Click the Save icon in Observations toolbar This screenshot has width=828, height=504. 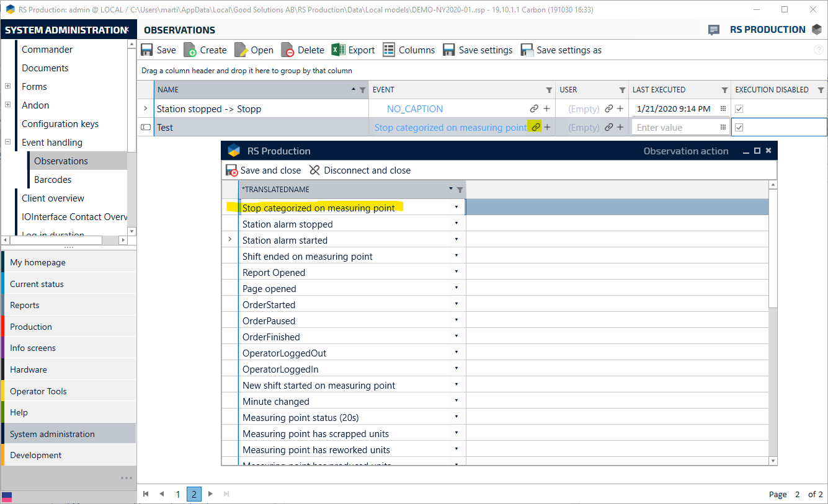(x=147, y=50)
